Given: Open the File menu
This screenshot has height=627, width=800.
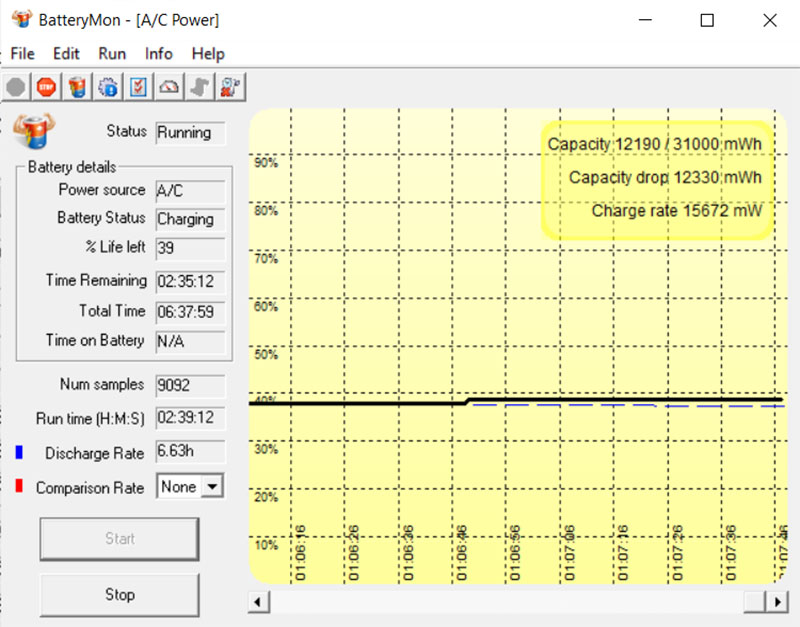Looking at the screenshot, I should pyautogui.click(x=22, y=54).
